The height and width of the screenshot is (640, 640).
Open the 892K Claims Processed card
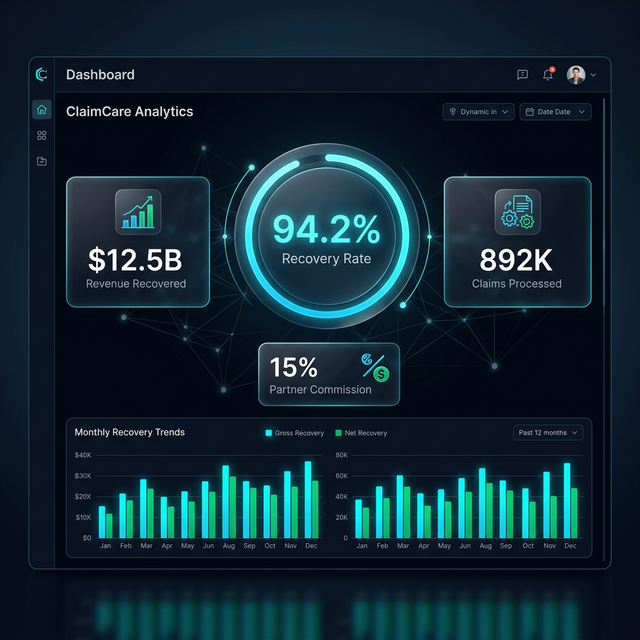pyautogui.click(x=517, y=242)
